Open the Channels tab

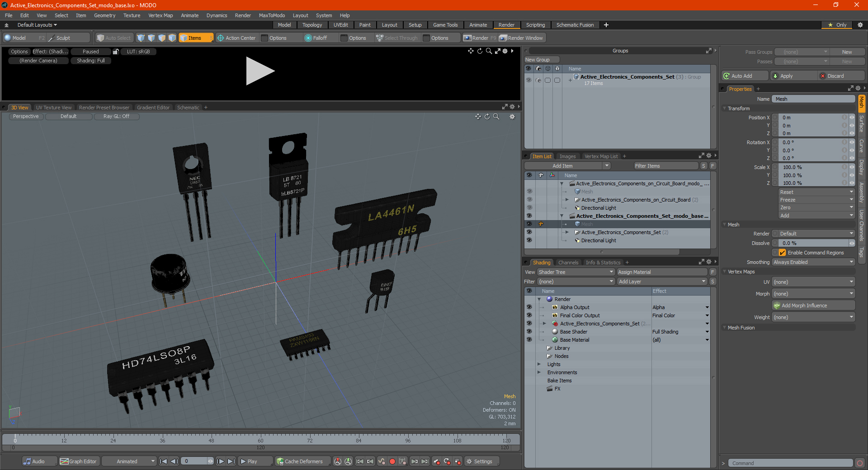[568, 263]
